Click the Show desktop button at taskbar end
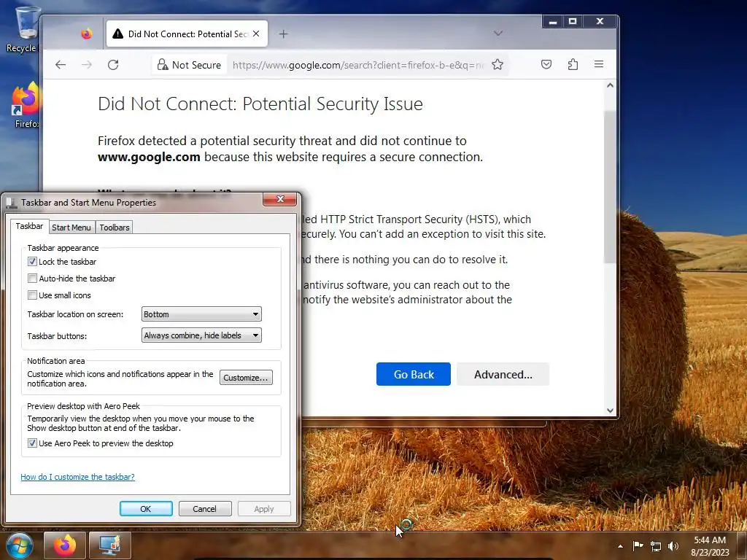 tap(742, 545)
